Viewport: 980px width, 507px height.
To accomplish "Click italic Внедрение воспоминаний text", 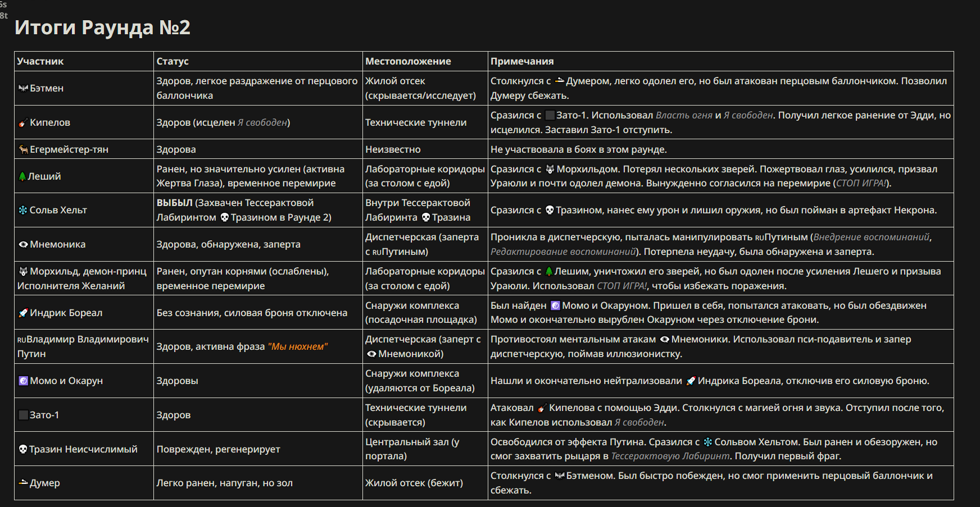I will (x=872, y=237).
